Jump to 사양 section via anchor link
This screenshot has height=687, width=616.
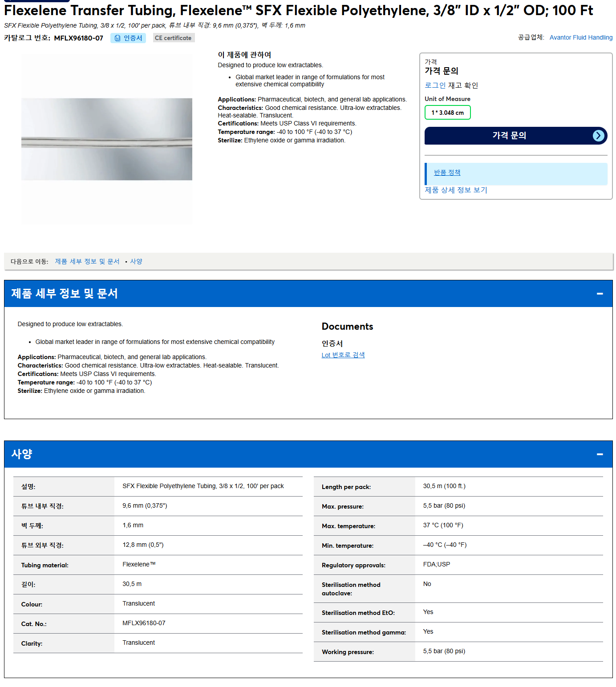[136, 262]
